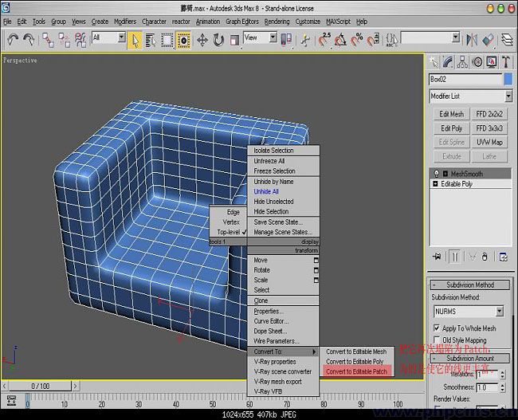Screen dimensions: 518x420
Task: Toggle the 2.5D Snaps icon
Action: pyautogui.click(x=324, y=40)
